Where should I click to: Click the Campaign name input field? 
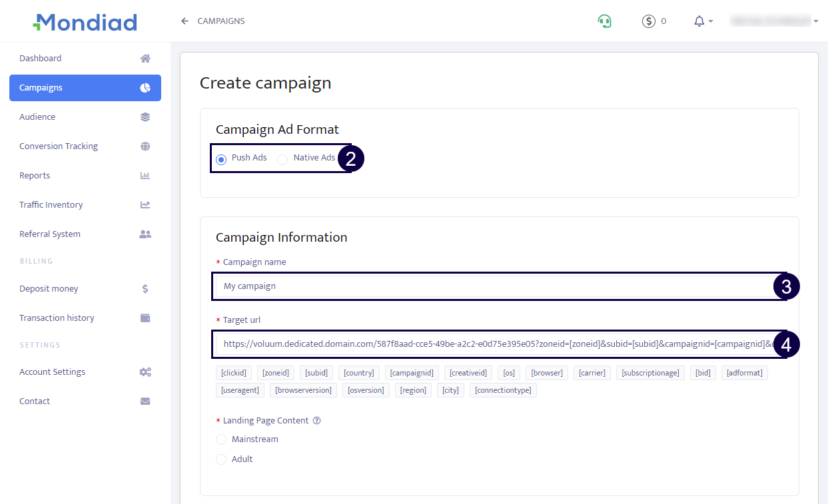click(x=493, y=286)
